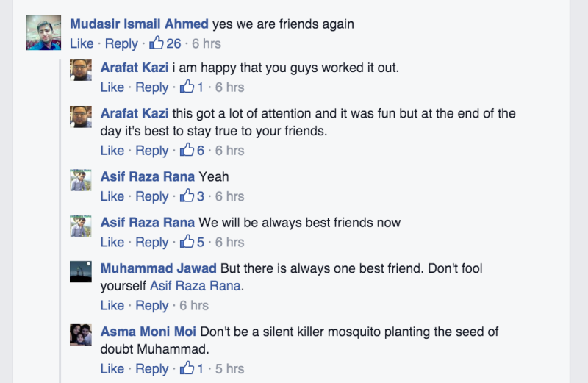Like Muhammad Jawad's comment

coord(112,305)
